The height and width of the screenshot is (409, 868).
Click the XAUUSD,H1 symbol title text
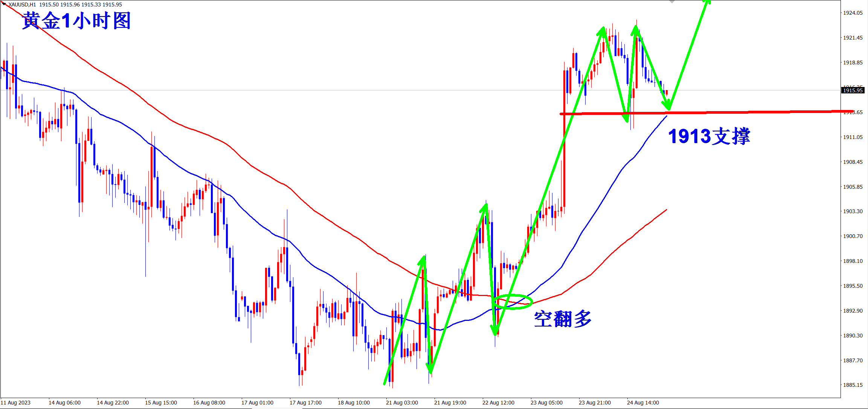tap(23, 5)
